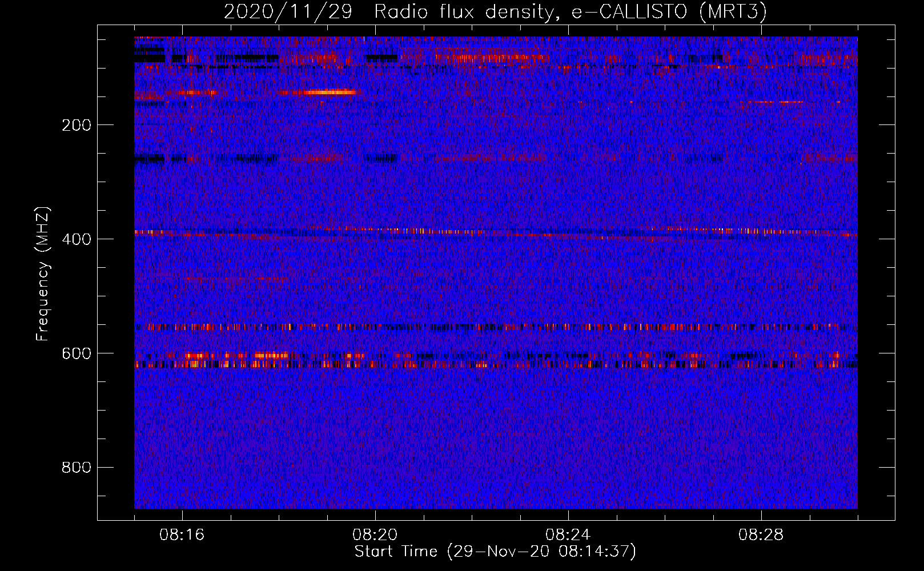Click the 'Frequency (MHZ)' axis label
924x571 pixels.
(x=43, y=274)
